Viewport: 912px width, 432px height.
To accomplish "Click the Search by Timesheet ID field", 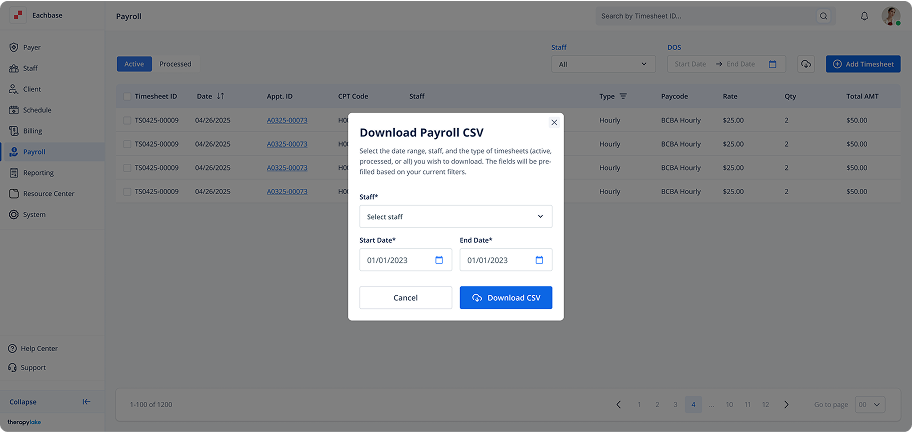I will (705, 16).
